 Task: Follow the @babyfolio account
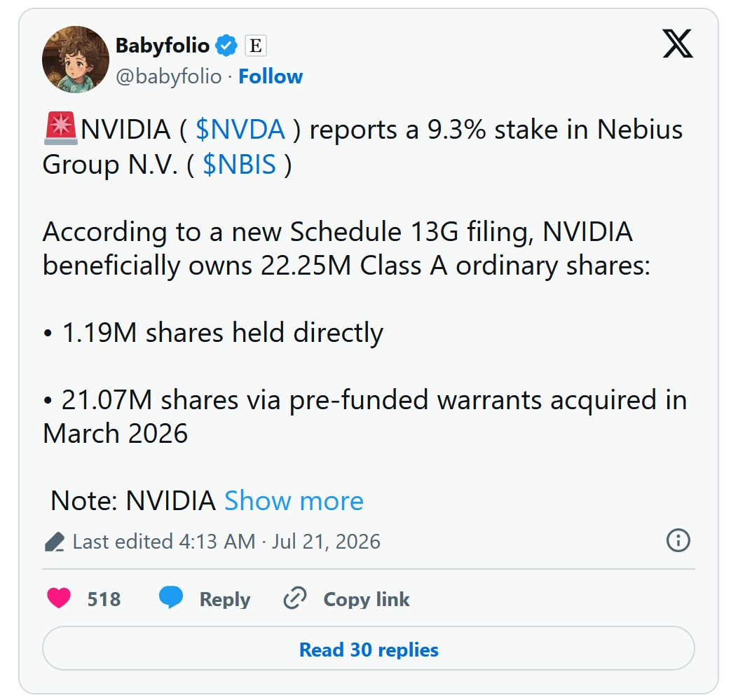coord(271,76)
